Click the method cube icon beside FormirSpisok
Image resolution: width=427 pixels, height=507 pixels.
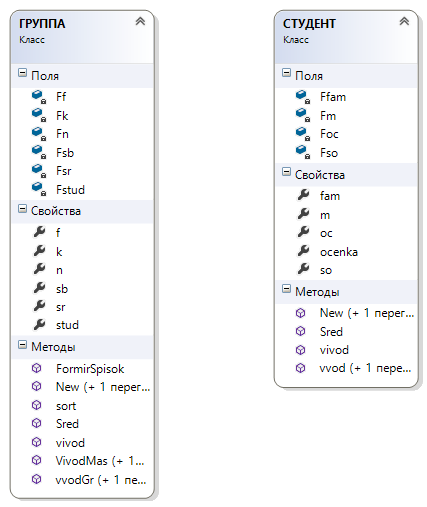pos(37,368)
